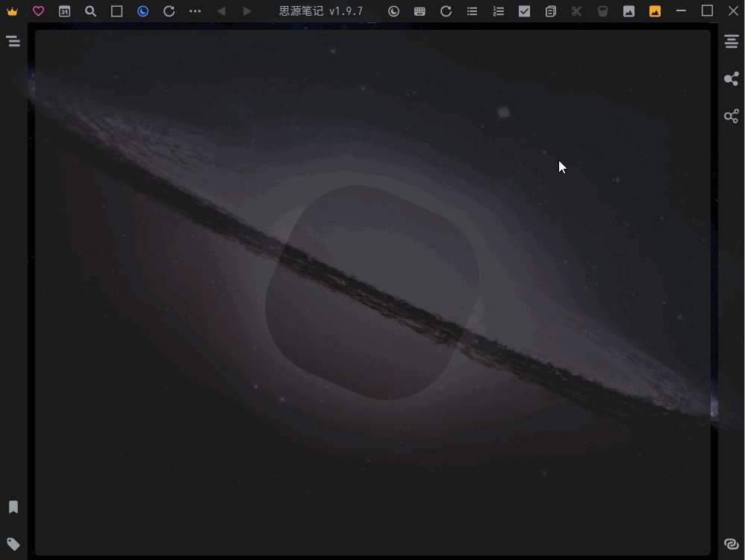Image resolution: width=745 pixels, height=560 pixels.
Task: Click the numbered list icon
Action: pos(498,11)
